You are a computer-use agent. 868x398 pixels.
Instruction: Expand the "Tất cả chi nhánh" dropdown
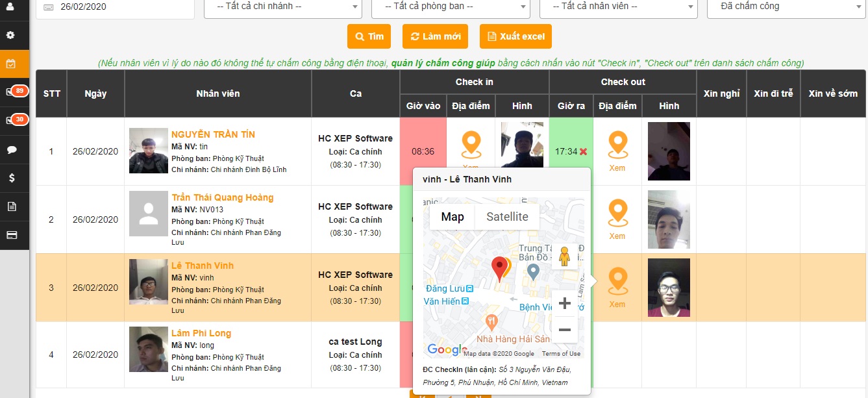[282, 6]
